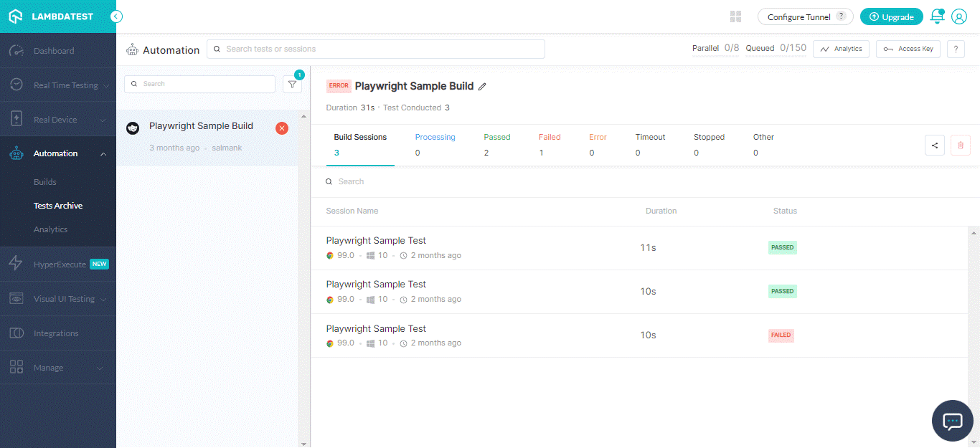Click the filter funnel icon
Screen dimensions: 980x448
click(292, 84)
